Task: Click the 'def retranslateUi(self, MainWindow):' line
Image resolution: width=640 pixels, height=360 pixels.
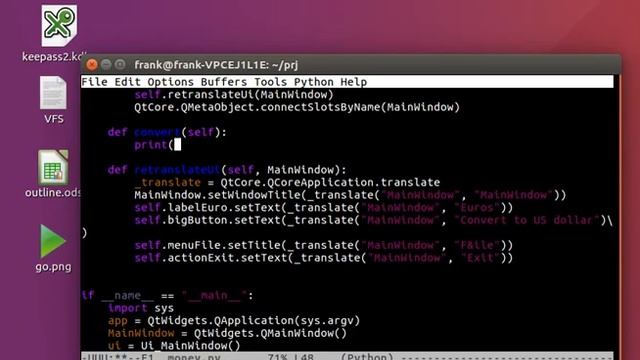Action: click(x=227, y=170)
